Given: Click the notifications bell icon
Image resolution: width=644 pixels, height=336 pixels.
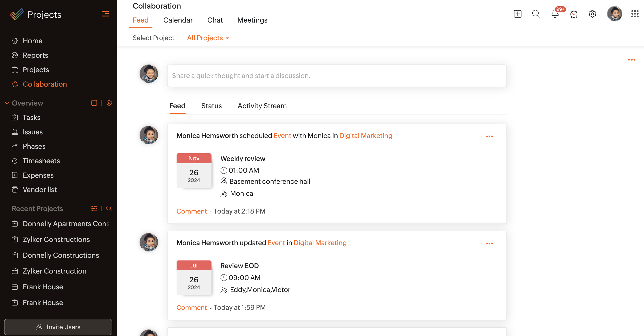Looking at the screenshot, I should pos(555,14).
